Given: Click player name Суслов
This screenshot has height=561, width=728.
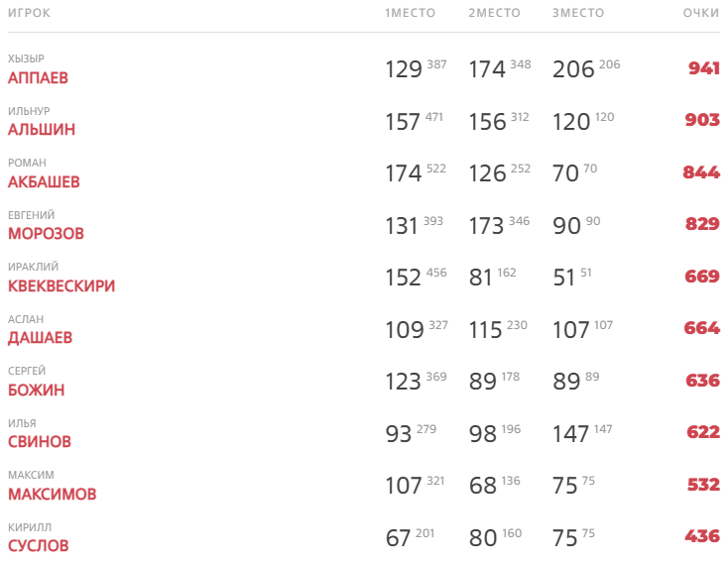Looking at the screenshot, I should click(x=38, y=546).
